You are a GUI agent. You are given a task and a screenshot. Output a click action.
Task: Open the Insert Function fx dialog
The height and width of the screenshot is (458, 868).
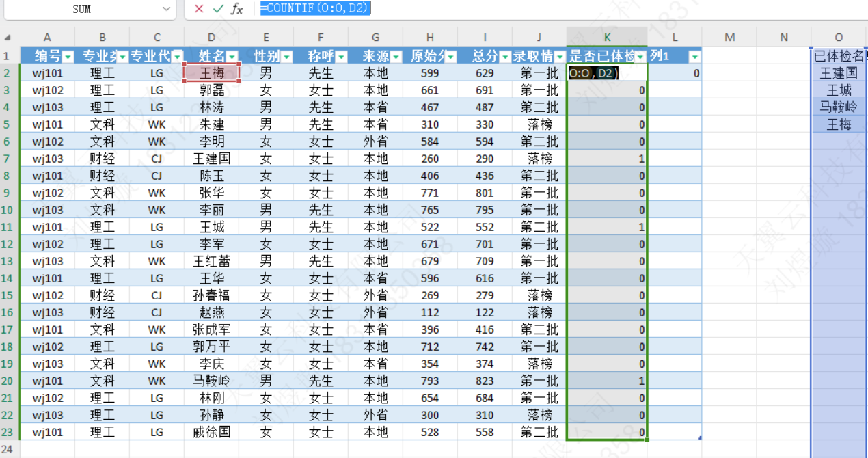[x=237, y=9]
